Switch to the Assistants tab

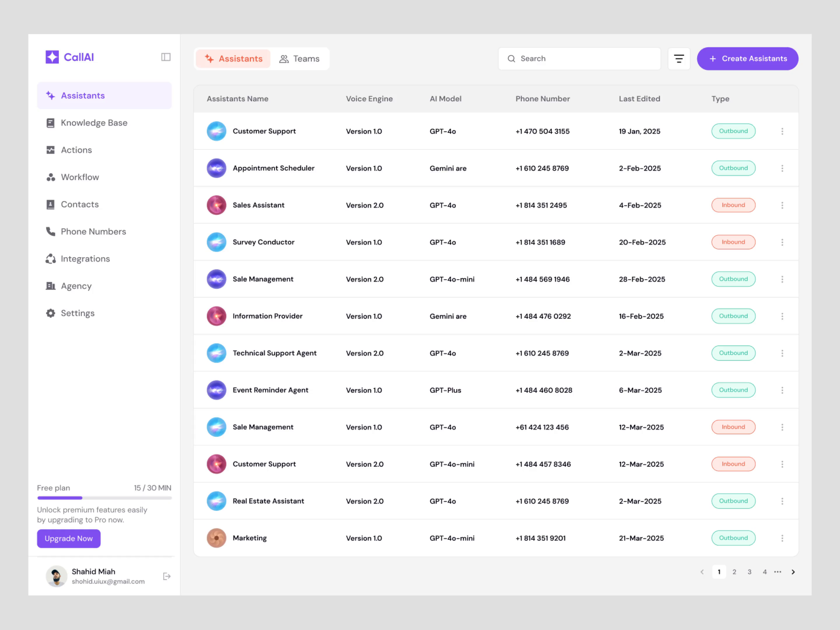[x=233, y=59]
